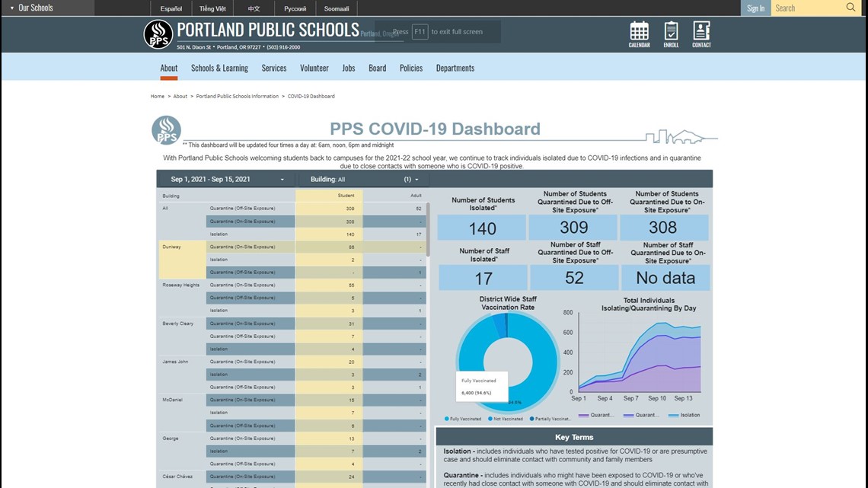The width and height of the screenshot is (868, 488).
Task: Click the 17 staff isolated value
Action: click(x=483, y=279)
